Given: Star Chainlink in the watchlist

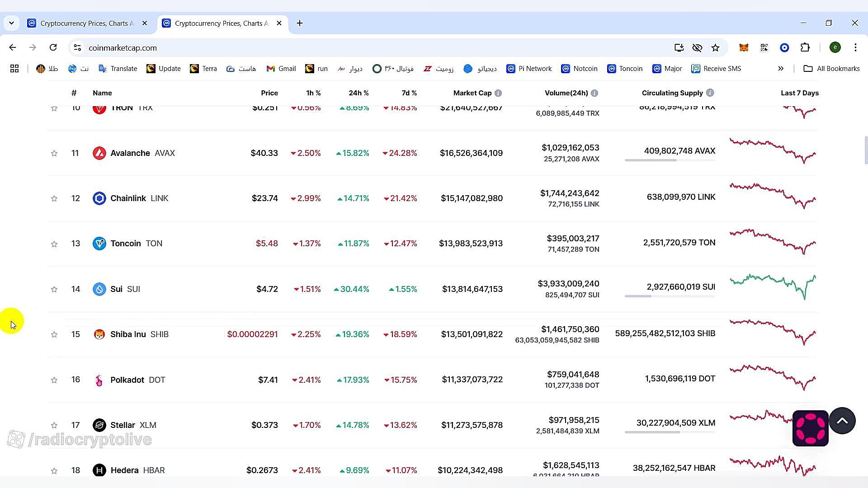Looking at the screenshot, I should [x=54, y=198].
